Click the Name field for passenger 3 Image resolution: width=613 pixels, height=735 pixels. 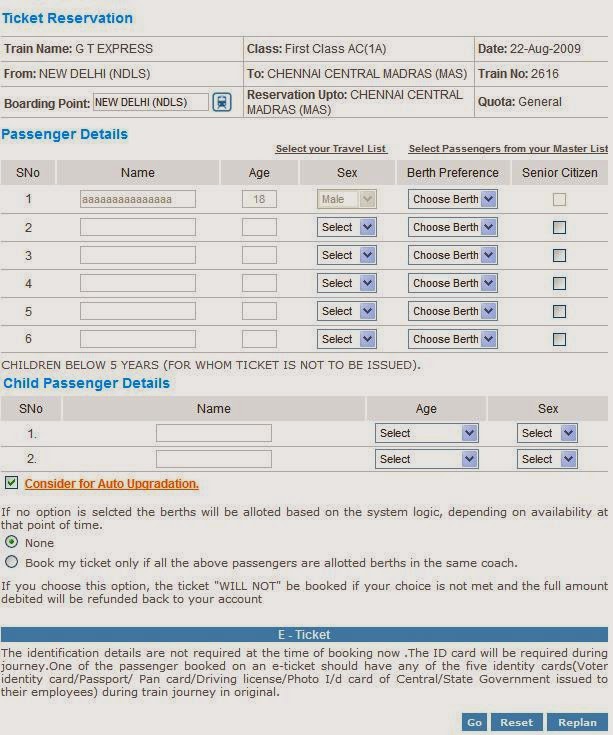click(138, 255)
